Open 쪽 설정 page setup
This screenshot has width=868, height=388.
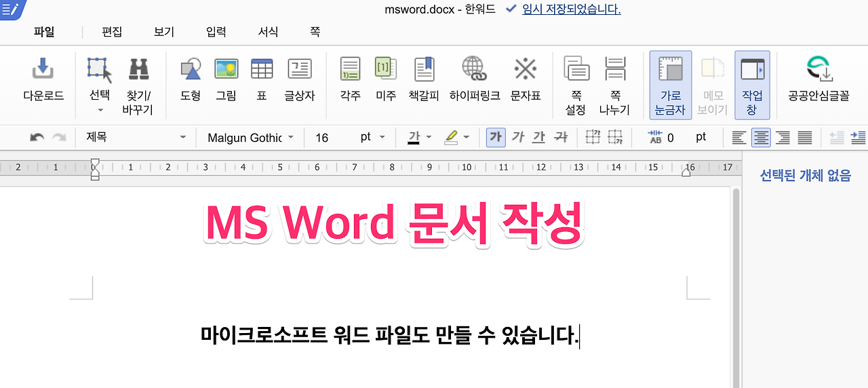pyautogui.click(x=576, y=85)
